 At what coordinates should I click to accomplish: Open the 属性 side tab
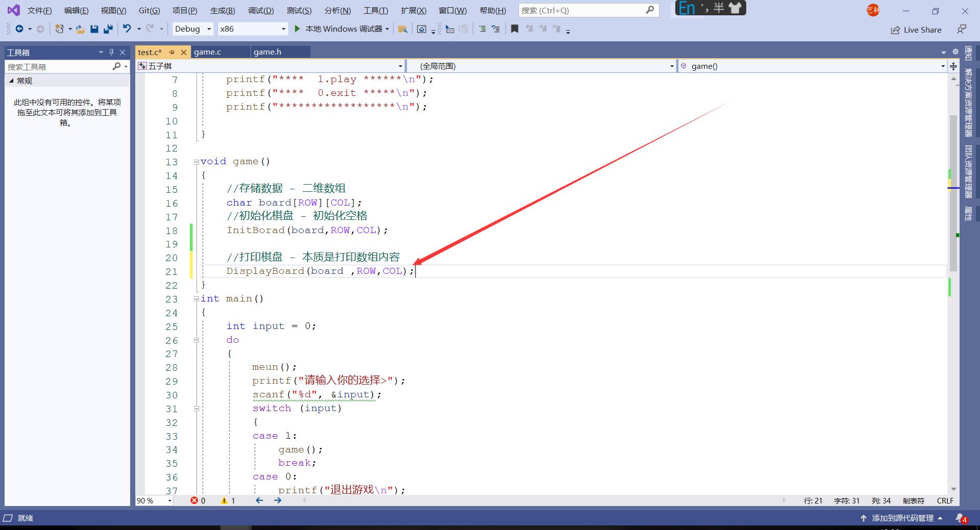968,214
